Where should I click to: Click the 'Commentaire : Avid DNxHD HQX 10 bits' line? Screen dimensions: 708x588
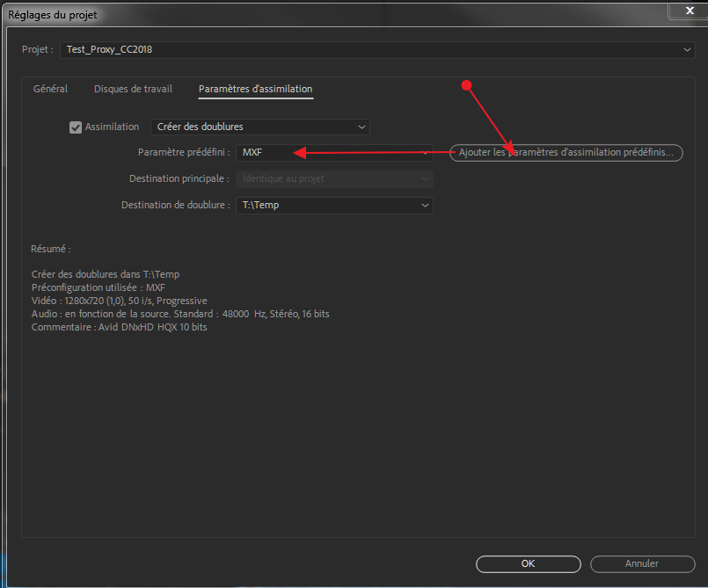[x=120, y=327]
